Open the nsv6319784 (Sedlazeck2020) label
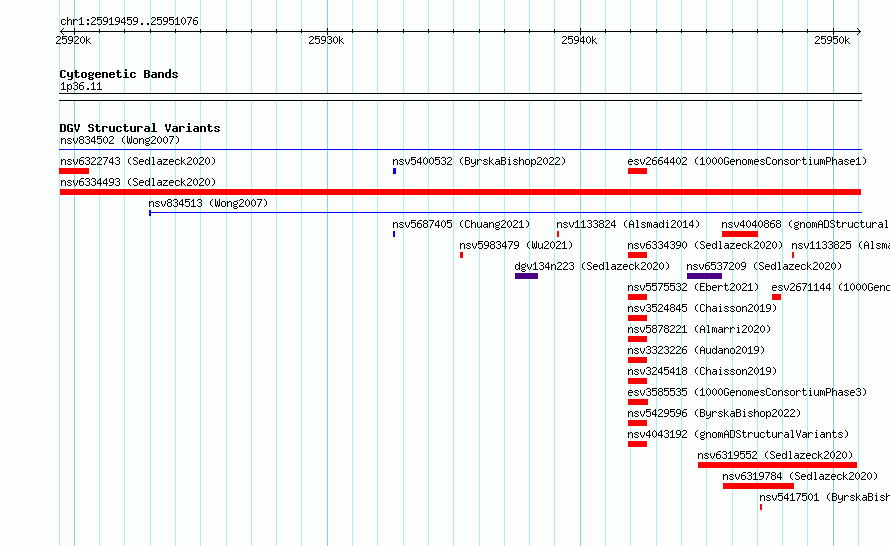Viewport: 890px width, 546px height. click(800, 476)
